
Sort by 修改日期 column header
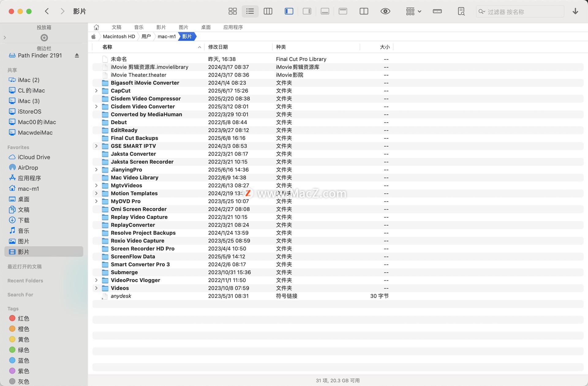pyautogui.click(x=218, y=47)
